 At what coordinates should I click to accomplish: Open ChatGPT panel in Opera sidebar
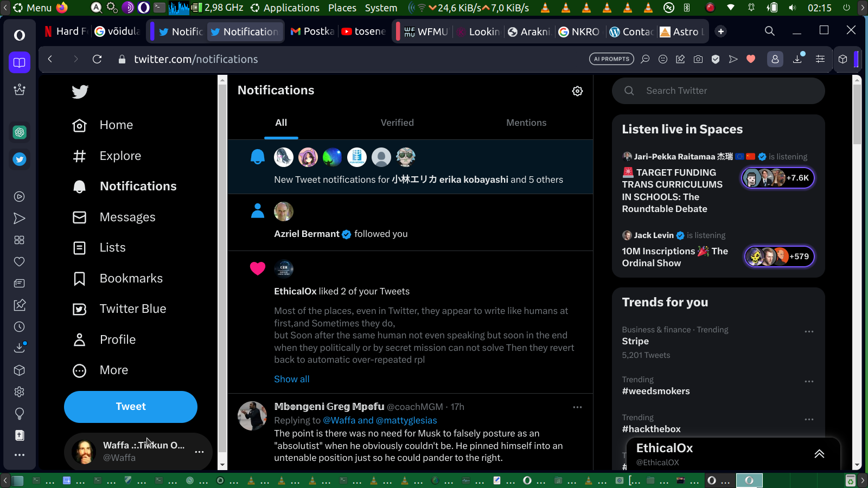[20, 132]
